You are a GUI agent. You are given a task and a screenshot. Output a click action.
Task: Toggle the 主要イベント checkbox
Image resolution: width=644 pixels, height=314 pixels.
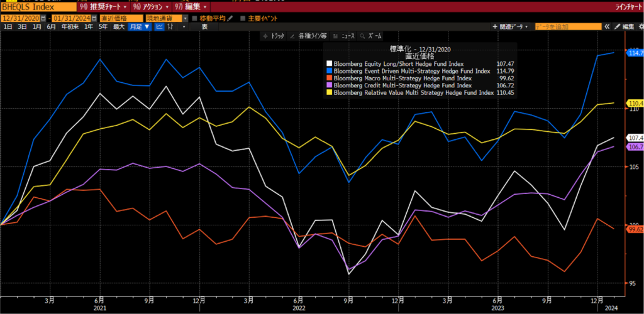(x=242, y=18)
